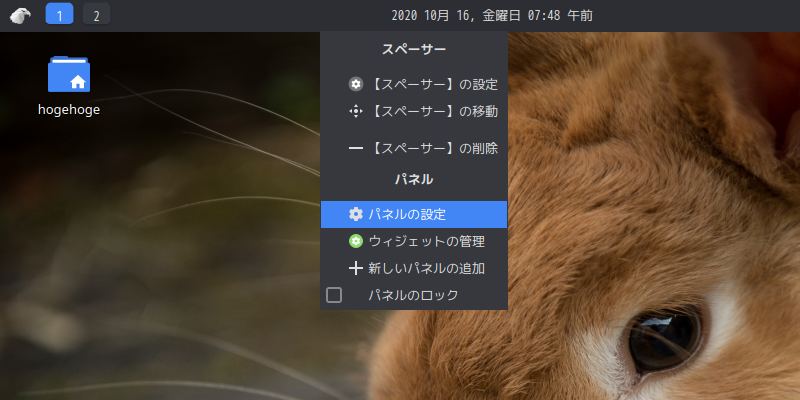Viewport: 800px width, 400px height.
Task: Enable the パネルのロック checkbox
Action: click(x=334, y=295)
